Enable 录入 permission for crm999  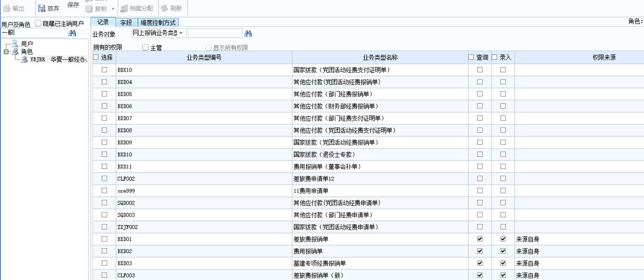(x=503, y=190)
